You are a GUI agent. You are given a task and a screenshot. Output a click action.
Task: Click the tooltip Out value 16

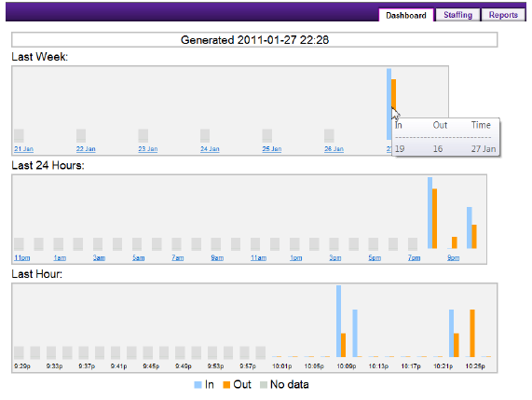pos(438,149)
